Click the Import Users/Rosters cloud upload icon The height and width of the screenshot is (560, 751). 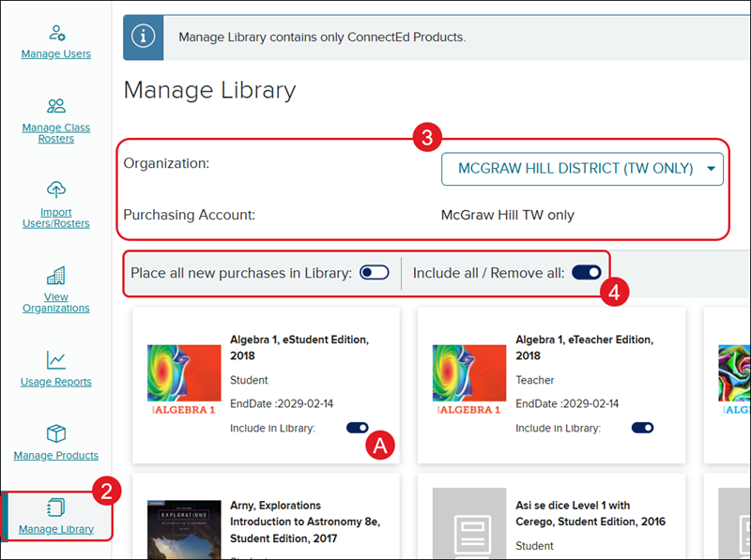tap(56, 190)
